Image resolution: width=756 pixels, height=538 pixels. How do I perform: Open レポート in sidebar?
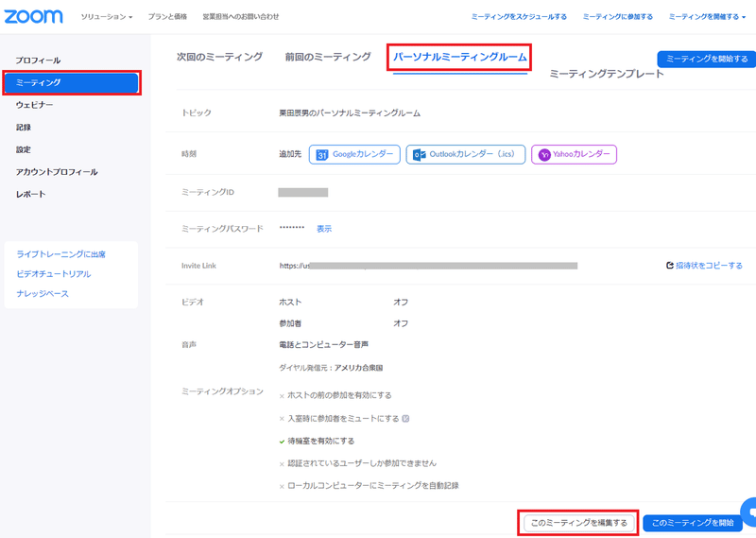coord(30,194)
